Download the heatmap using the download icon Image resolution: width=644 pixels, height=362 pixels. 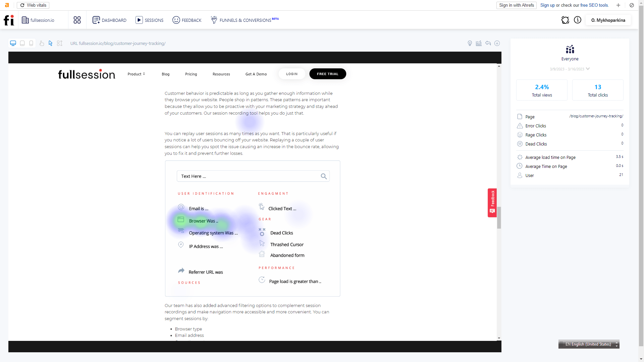tap(497, 43)
